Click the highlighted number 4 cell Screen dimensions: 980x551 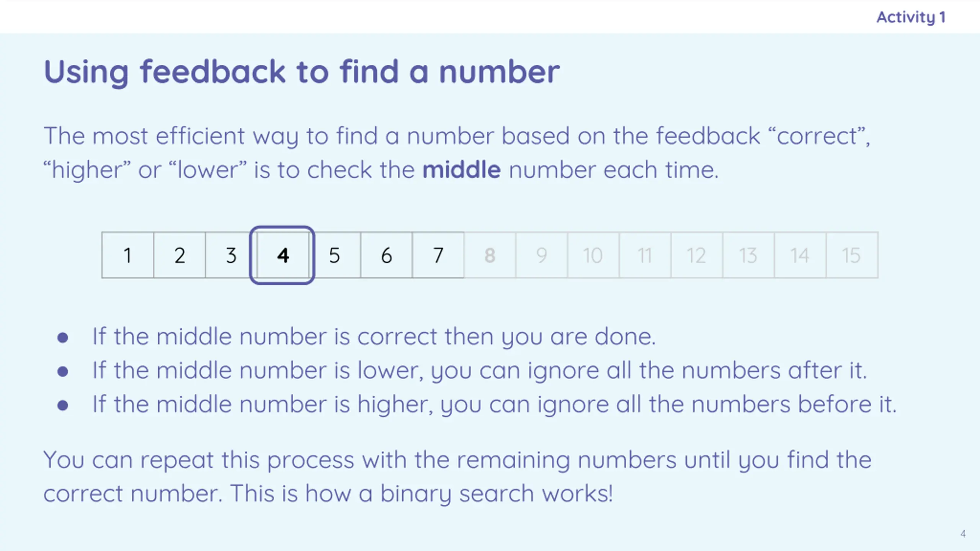(282, 255)
